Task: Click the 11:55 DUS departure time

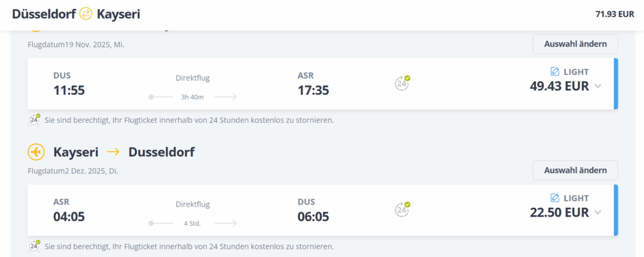Action: tap(69, 90)
